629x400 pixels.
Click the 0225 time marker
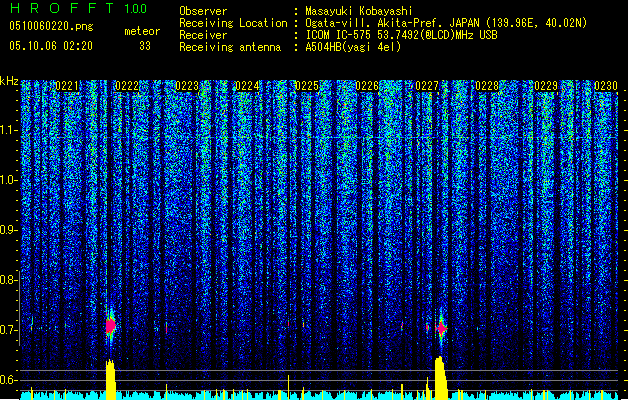pyautogui.click(x=307, y=86)
